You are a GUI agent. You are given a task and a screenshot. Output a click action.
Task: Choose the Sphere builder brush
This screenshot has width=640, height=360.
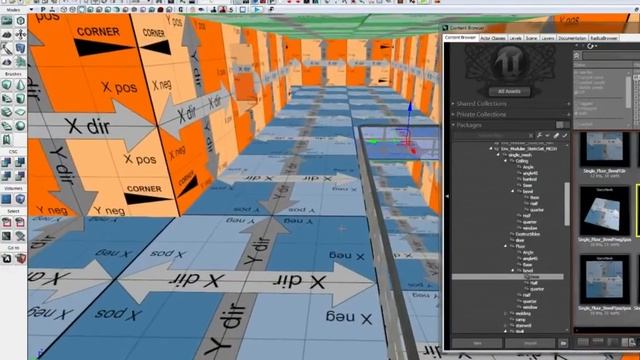click(20, 126)
